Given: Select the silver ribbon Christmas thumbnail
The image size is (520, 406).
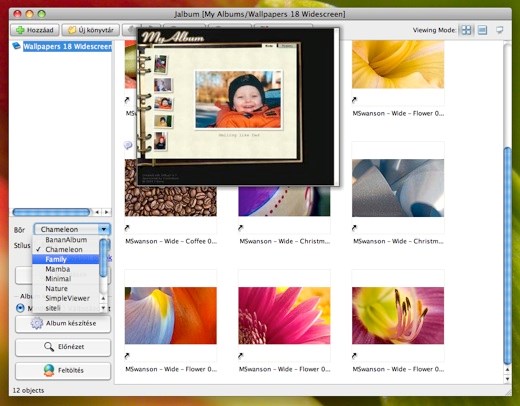Looking at the screenshot, I should (398, 188).
